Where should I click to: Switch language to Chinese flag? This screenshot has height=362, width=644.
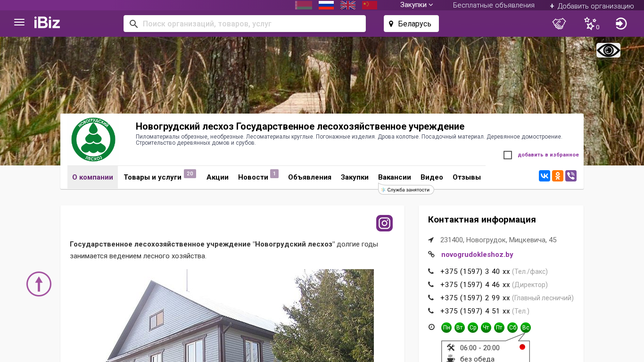[x=370, y=5]
